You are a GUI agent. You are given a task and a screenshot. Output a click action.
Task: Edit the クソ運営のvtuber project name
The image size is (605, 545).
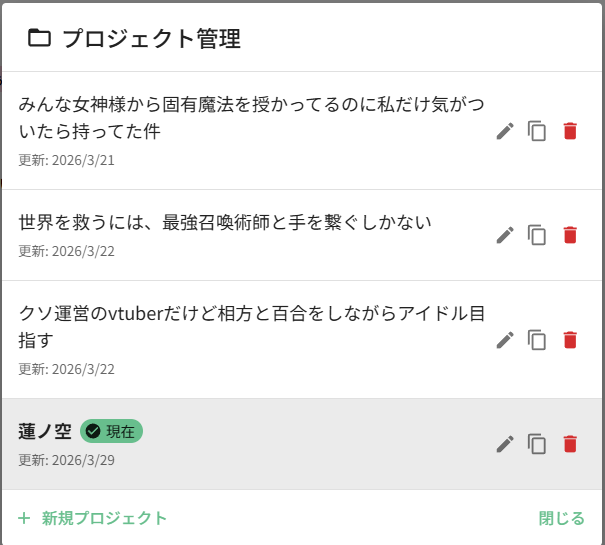pyautogui.click(x=505, y=340)
